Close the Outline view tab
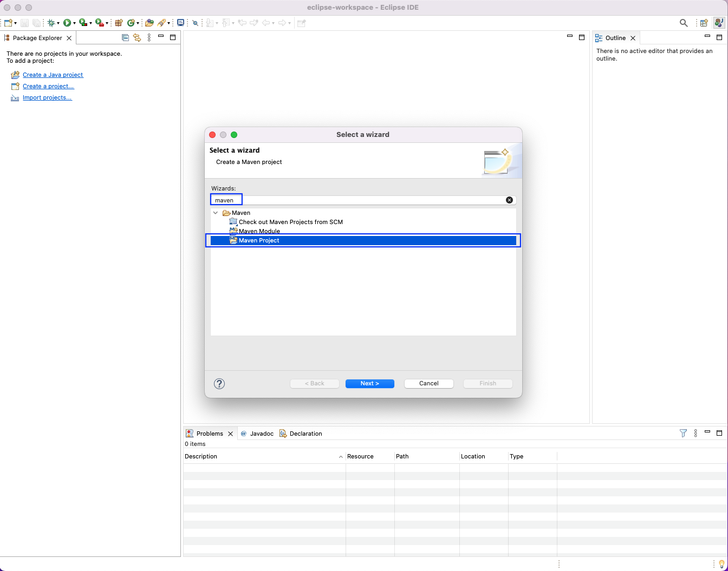This screenshot has width=728, height=571. click(x=633, y=38)
